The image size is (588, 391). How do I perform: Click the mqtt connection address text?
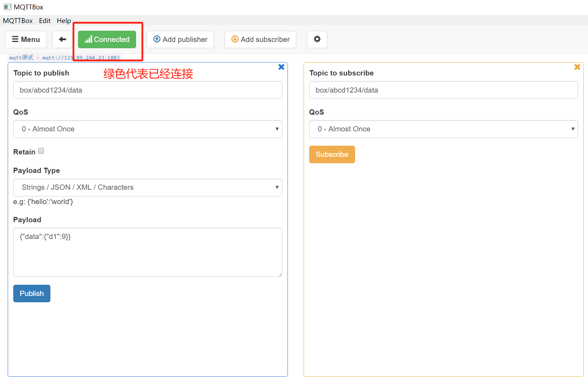click(64, 58)
